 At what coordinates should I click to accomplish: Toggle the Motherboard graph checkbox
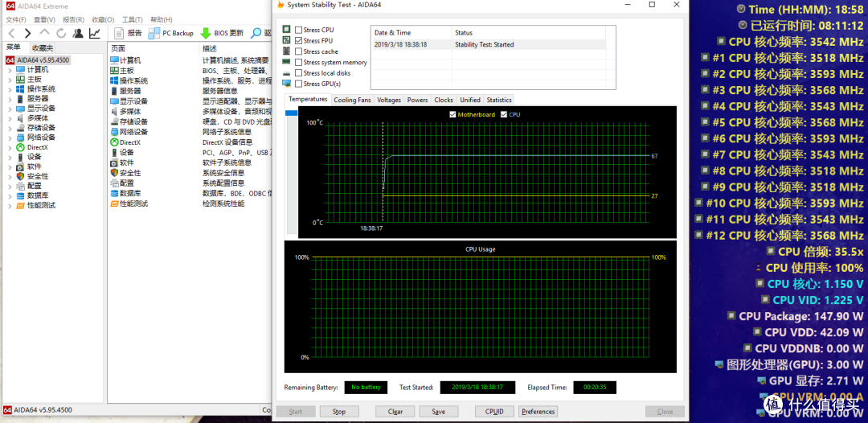(x=452, y=115)
